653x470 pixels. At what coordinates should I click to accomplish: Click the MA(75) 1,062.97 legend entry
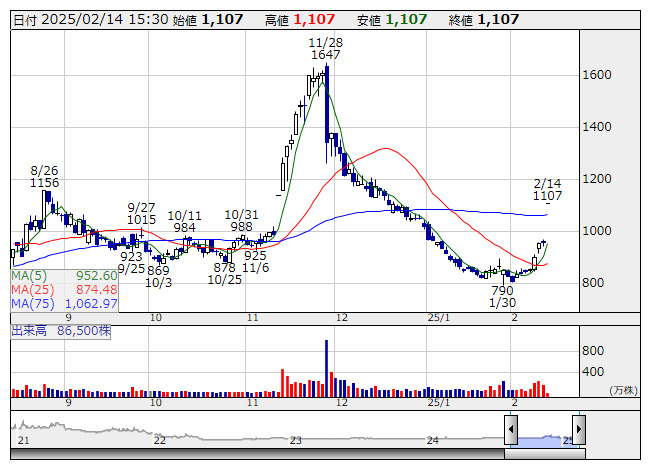click(65, 304)
